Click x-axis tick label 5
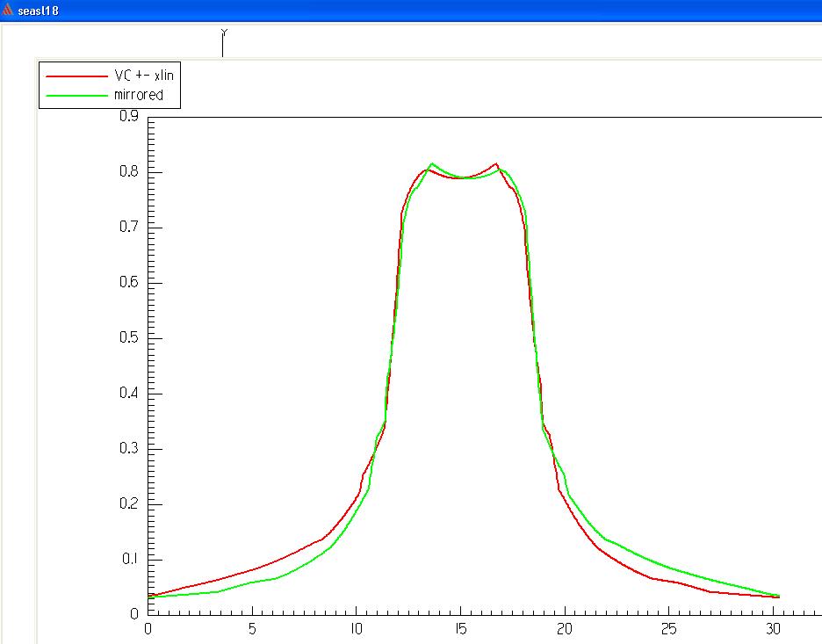822x644 pixels. pyautogui.click(x=252, y=629)
